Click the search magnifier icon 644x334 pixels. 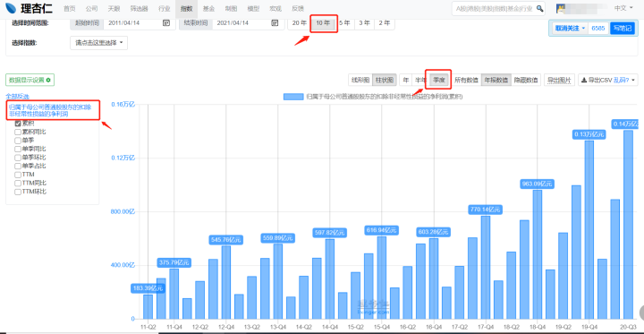point(539,8)
